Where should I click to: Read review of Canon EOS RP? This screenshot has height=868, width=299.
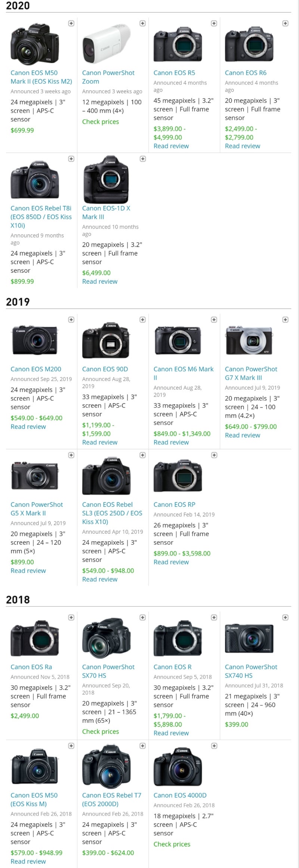click(x=171, y=562)
